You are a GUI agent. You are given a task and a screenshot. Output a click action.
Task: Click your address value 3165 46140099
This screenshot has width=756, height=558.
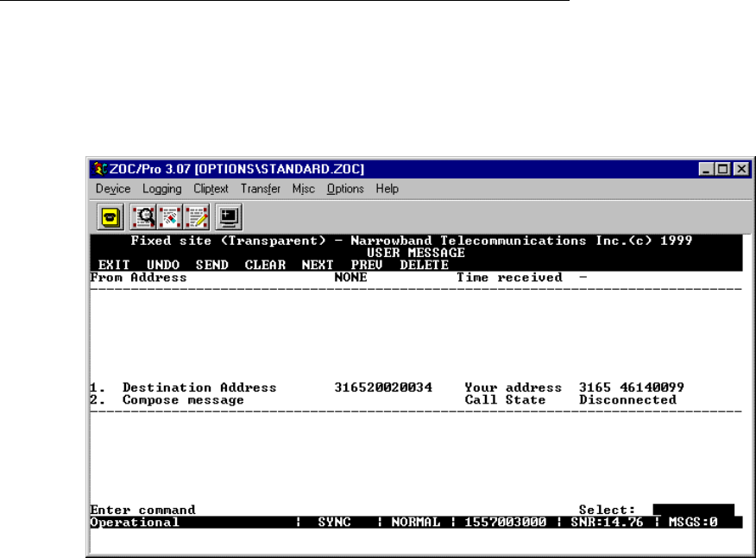click(632, 387)
